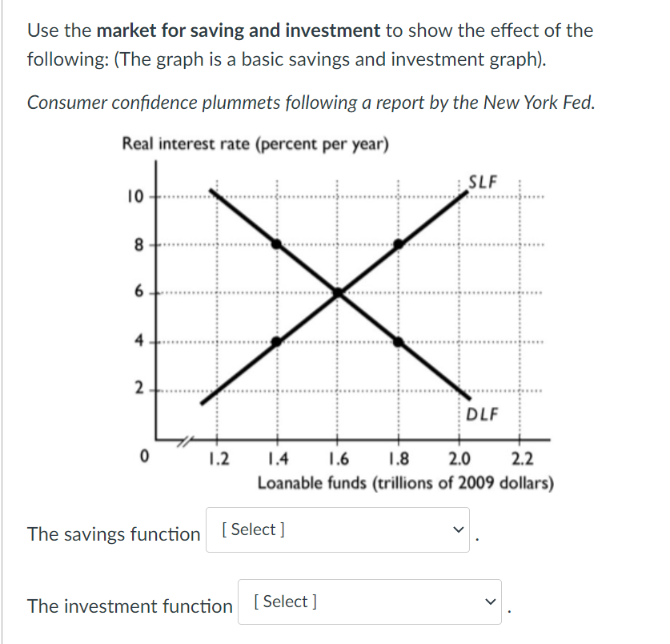This screenshot has width=670, height=644.
Task: Select the DLF curve label
Action: point(481,416)
